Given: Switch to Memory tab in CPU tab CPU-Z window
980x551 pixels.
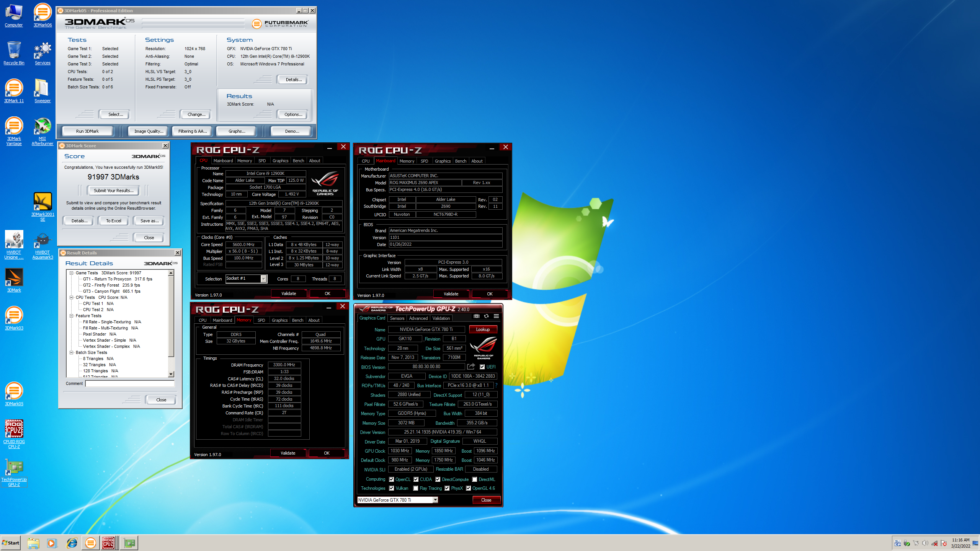Looking at the screenshot, I should [x=245, y=161].
